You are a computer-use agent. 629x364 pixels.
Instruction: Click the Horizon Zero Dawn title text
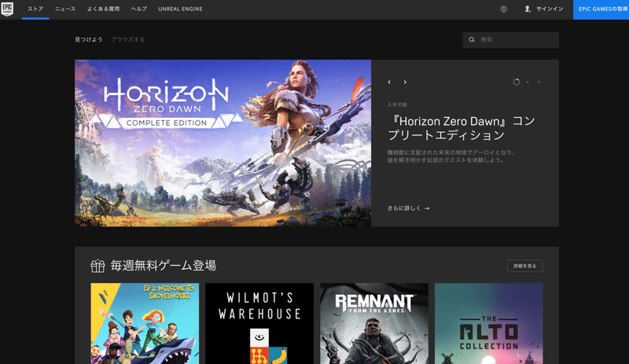click(x=462, y=128)
